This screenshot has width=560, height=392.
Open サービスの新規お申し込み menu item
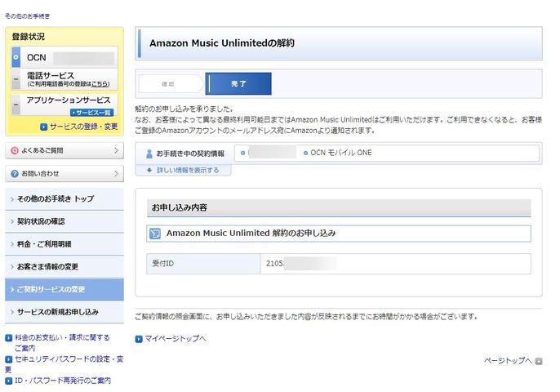64,312
